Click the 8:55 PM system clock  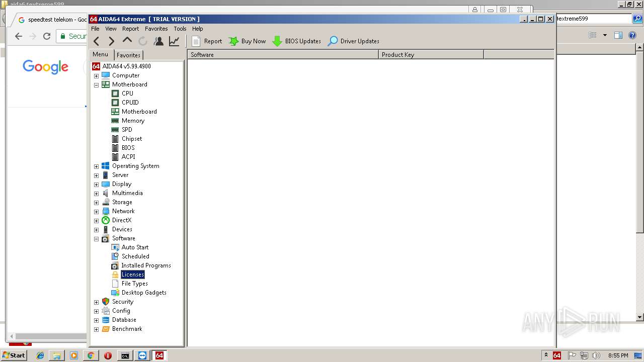(x=618, y=355)
